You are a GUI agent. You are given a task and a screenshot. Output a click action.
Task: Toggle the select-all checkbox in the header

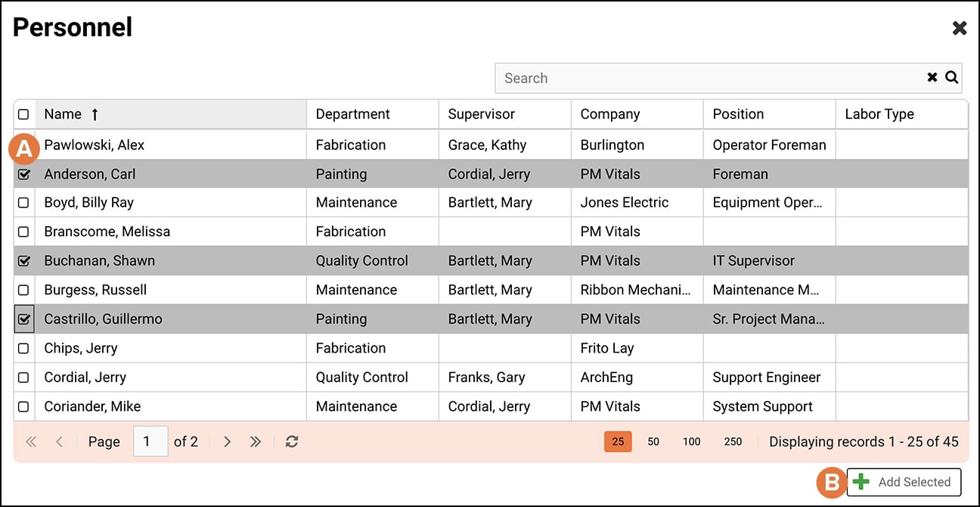pyautogui.click(x=23, y=114)
